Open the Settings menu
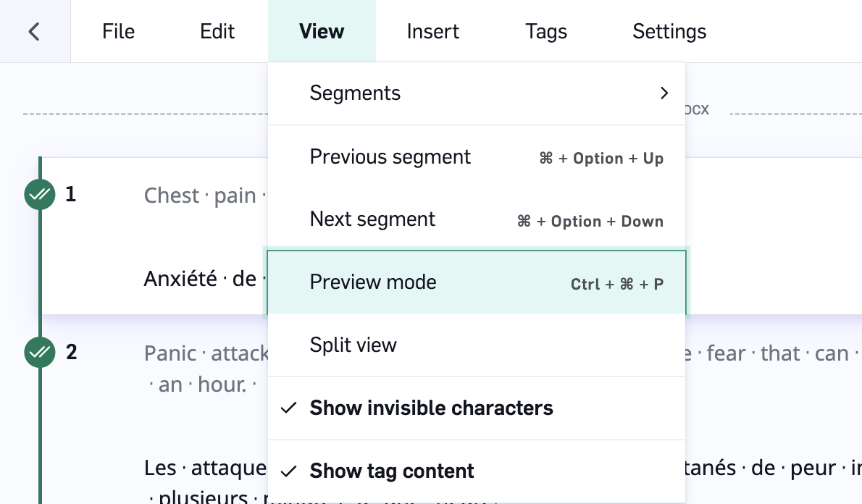This screenshot has width=862, height=504. (669, 31)
